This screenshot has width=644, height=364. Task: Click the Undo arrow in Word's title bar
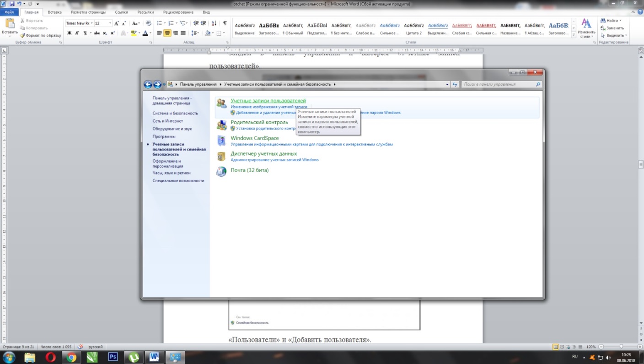tap(20, 4)
